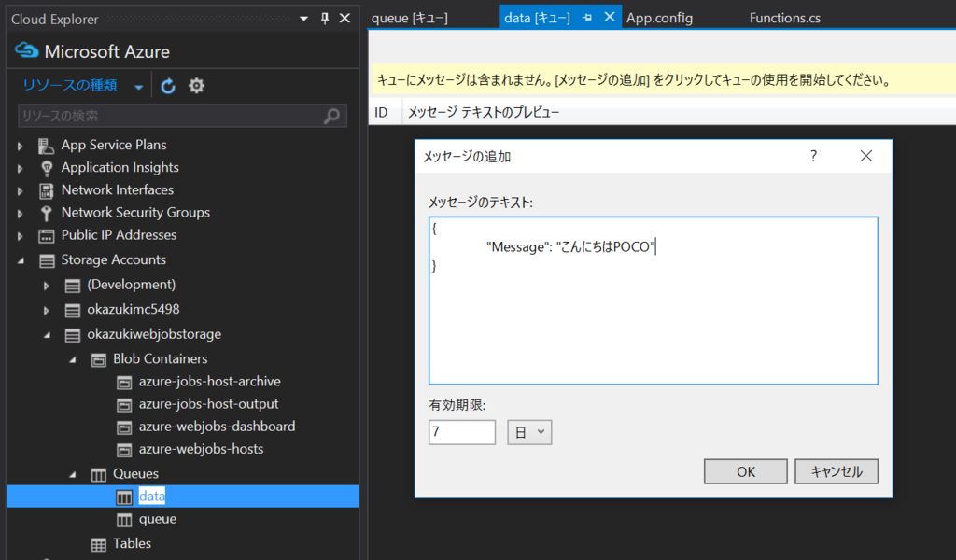This screenshot has width=956, height=560.
Task: Switch to the Functions.cs tab
Action: coord(784,18)
